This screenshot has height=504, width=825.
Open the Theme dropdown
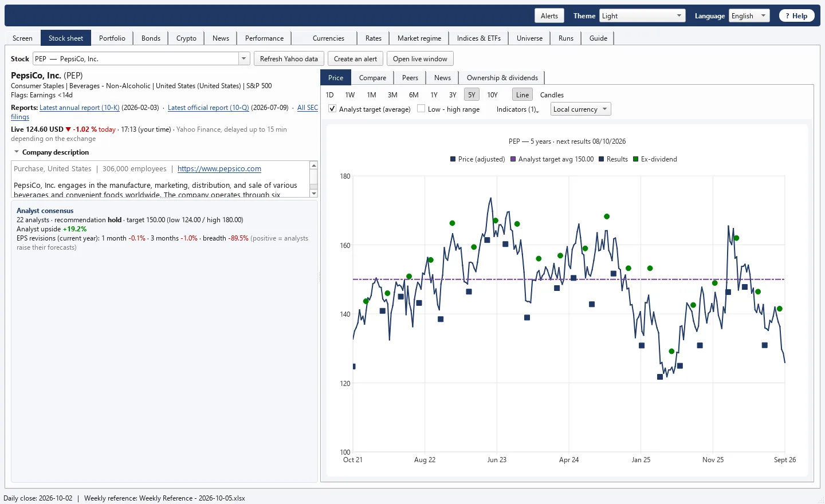[x=642, y=16]
